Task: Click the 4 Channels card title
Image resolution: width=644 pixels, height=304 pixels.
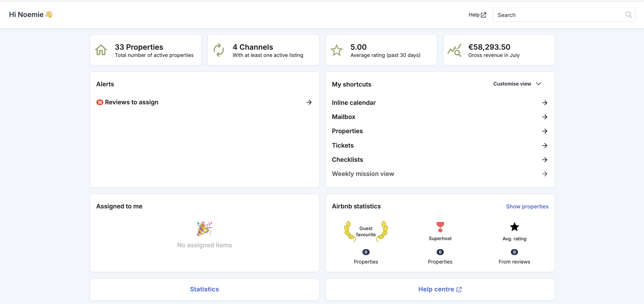Action: pyautogui.click(x=253, y=47)
